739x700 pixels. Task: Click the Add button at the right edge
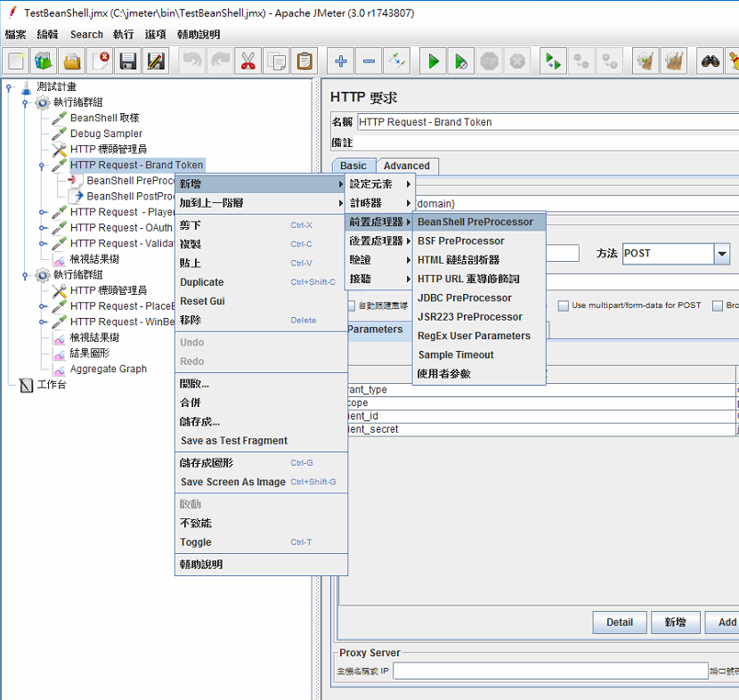pyautogui.click(x=722, y=623)
